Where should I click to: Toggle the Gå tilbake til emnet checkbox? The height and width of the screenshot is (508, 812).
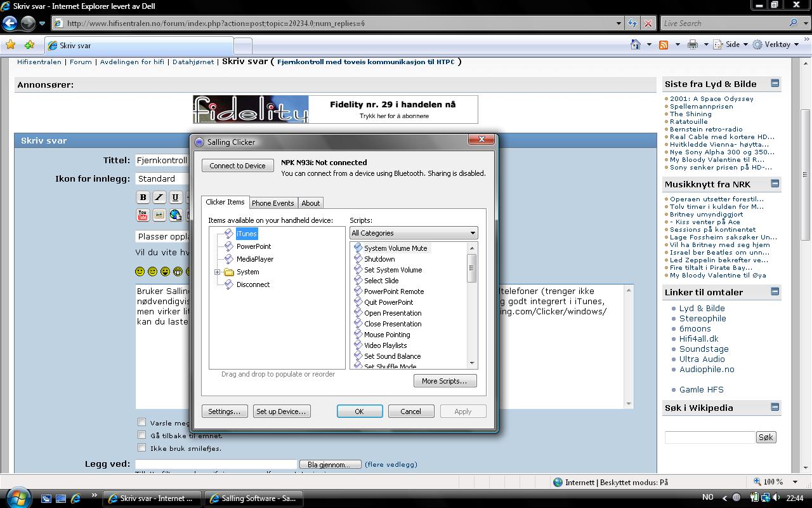tap(142, 435)
